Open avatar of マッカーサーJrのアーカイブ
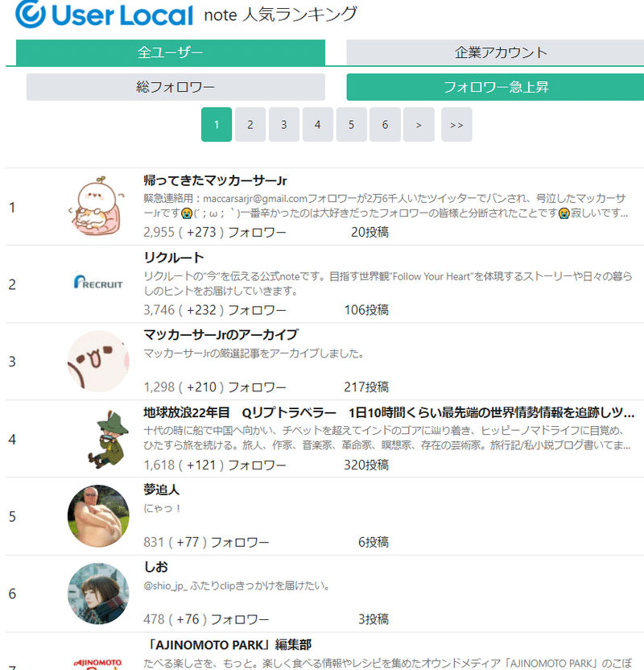Screen dimensions: 644x670 point(98,362)
